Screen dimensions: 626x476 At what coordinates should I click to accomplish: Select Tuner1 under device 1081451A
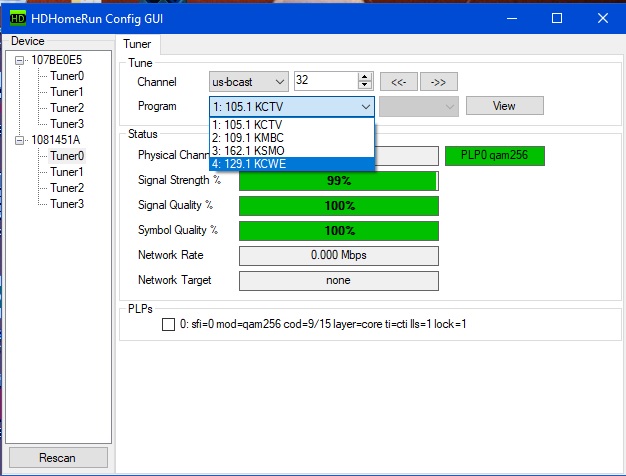tap(67, 172)
